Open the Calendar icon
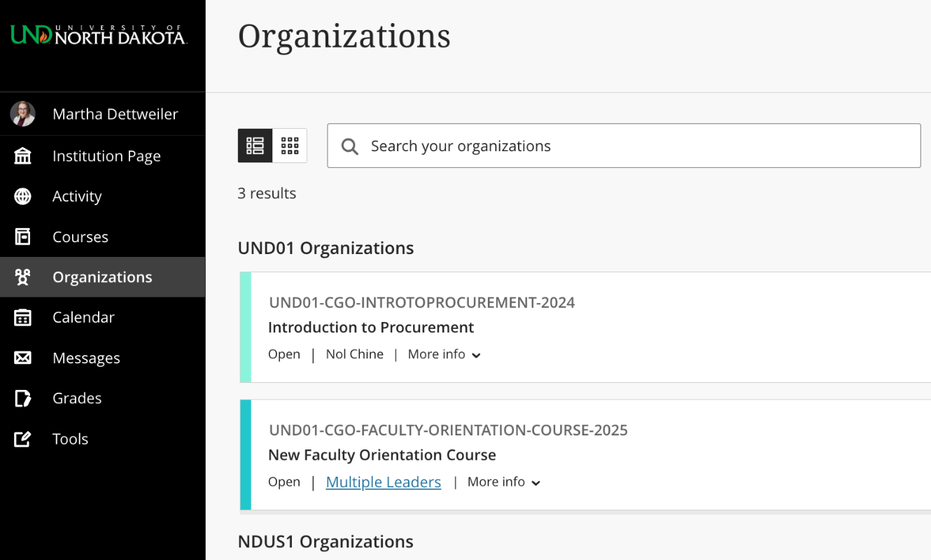 [22, 317]
